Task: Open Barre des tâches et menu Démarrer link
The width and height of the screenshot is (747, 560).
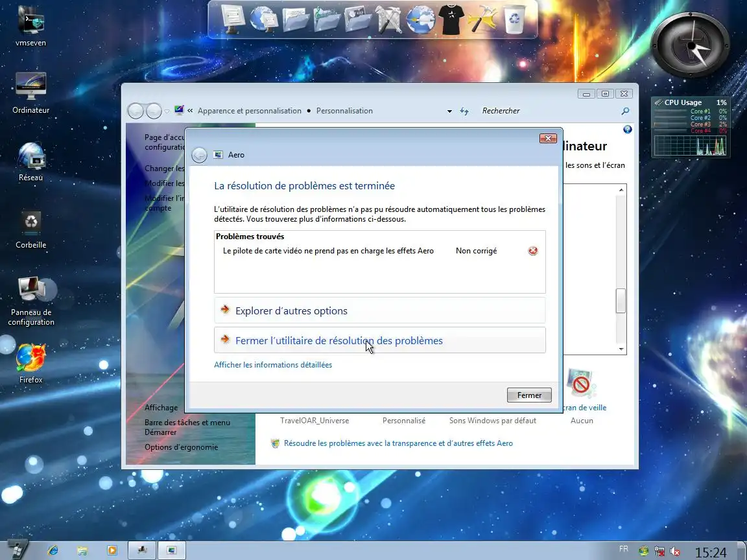Action: pyautogui.click(x=187, y=427)
